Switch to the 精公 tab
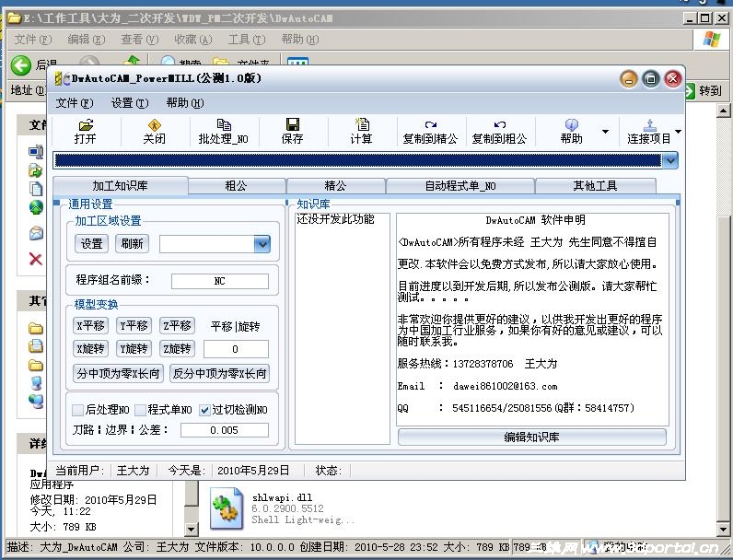The height and width of the screenshot is (560, 733). [x=335, y=186]
